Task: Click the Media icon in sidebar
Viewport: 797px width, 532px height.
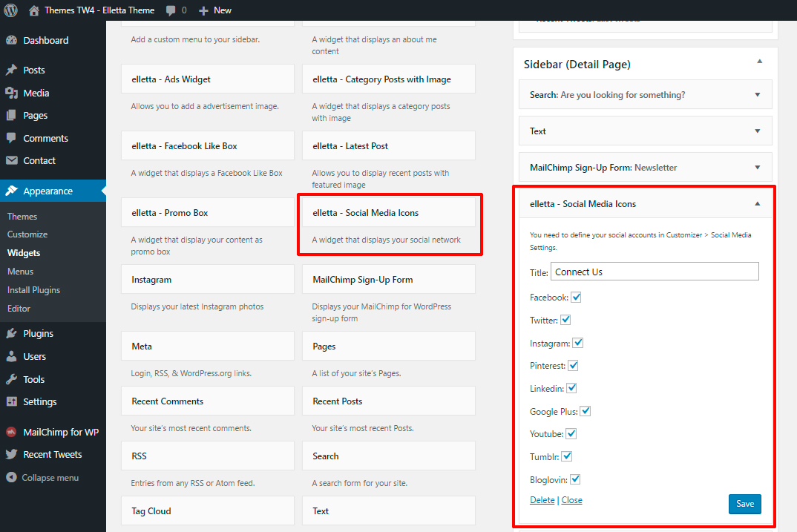Action: [x=12, y=93]
